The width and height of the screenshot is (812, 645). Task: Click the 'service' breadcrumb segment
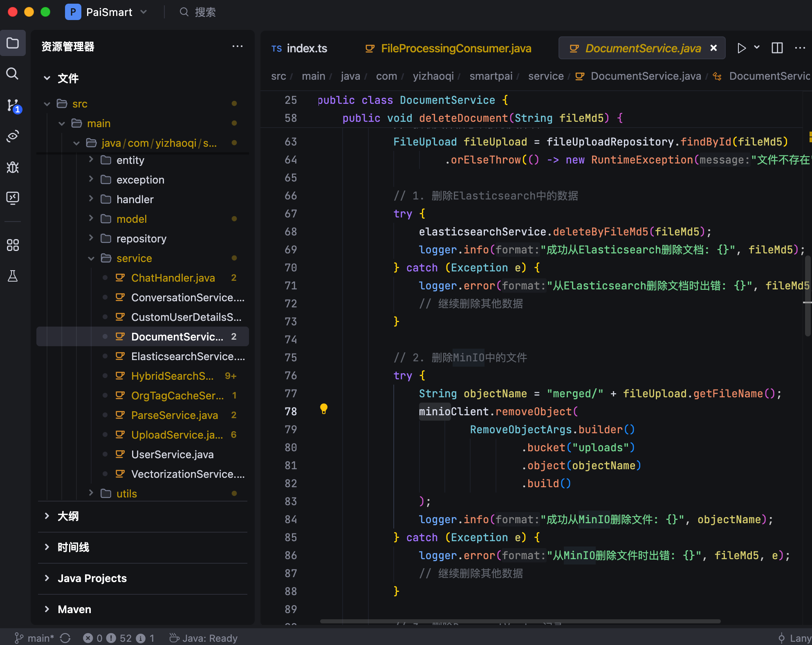point(545,76)
